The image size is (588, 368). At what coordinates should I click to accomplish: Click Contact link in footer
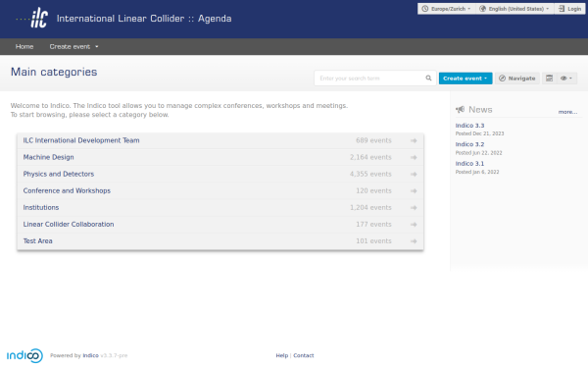[x=304, y=355]
